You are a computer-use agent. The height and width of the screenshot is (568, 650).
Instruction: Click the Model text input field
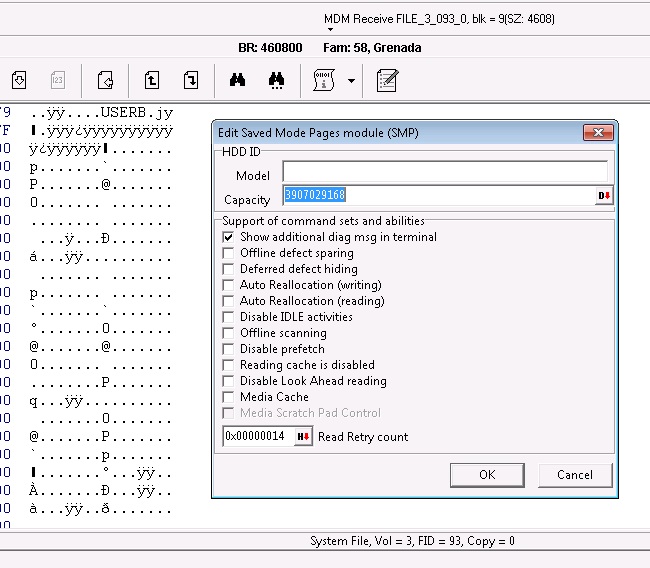click(x=445, y=171)
